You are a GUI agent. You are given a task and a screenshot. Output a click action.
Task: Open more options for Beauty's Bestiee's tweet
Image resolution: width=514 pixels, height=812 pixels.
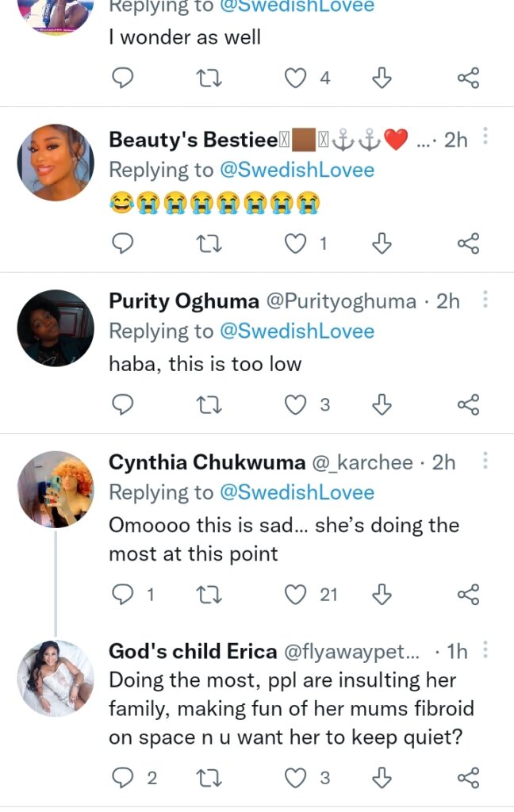pyautogui.click(x=485, y=138)
